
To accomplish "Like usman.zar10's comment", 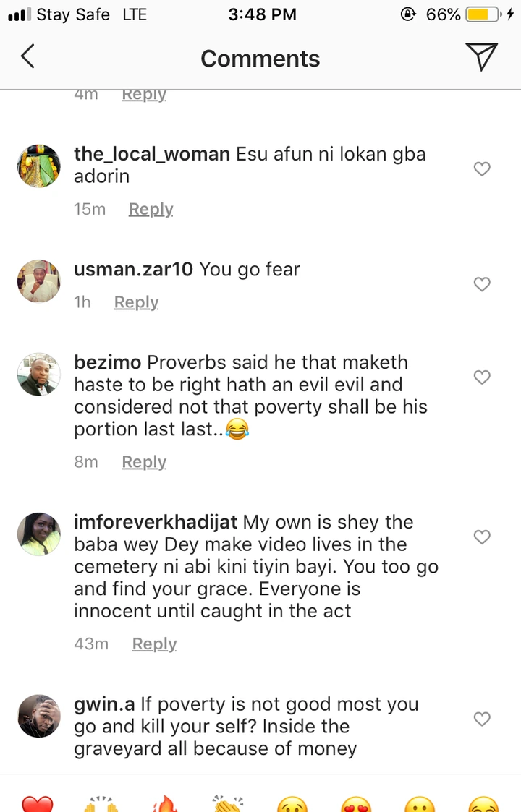I will click(482, 284).
